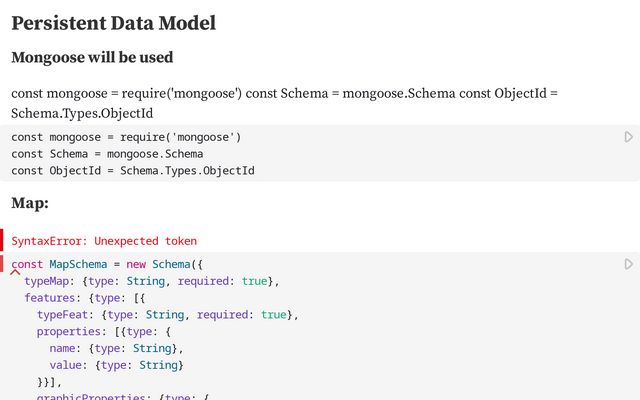
Task: Click the rendered paragraph above first code cell
Action: tap(284, 103)
